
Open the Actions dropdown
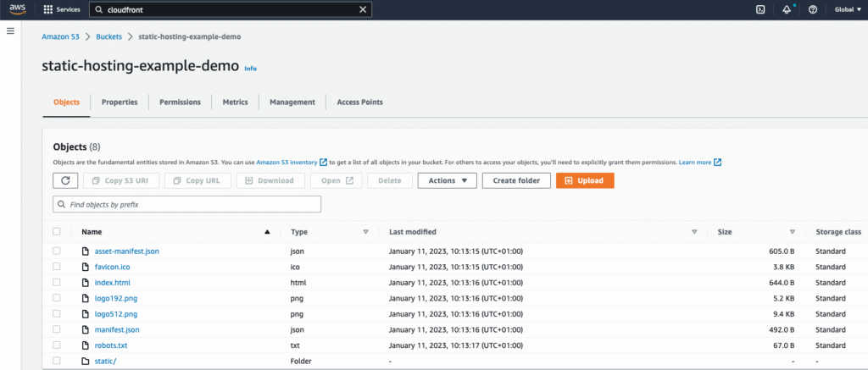(x=448, y=180)
